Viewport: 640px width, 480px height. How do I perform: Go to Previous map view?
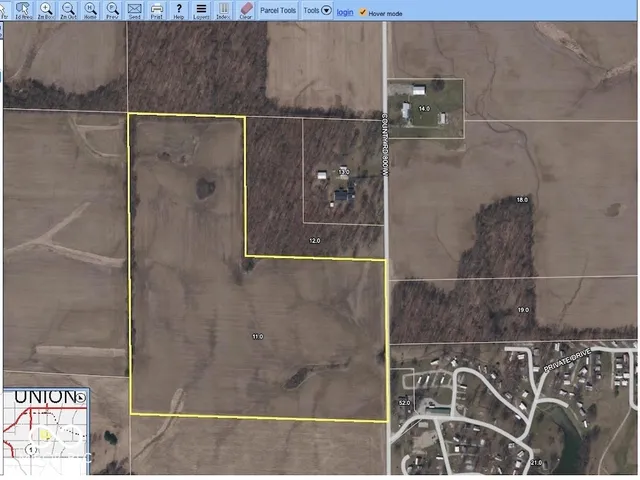click(112, 11)
